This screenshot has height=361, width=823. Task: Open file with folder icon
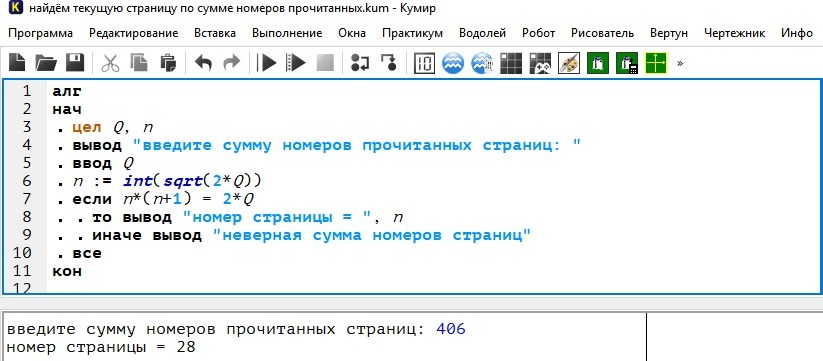pyautogui.click(x=46, y=63)
